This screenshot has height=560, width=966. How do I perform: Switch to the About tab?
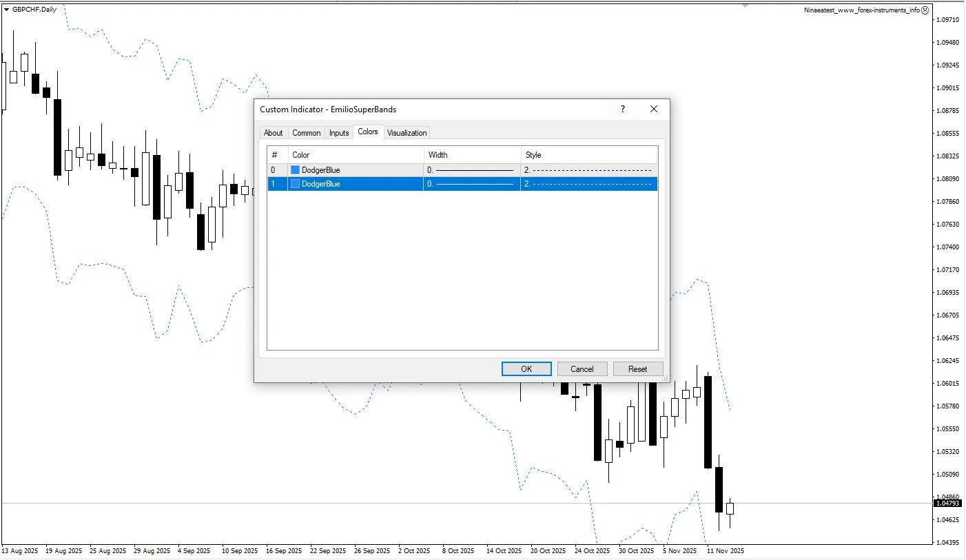pyautogui.click(x=274, y=133)
